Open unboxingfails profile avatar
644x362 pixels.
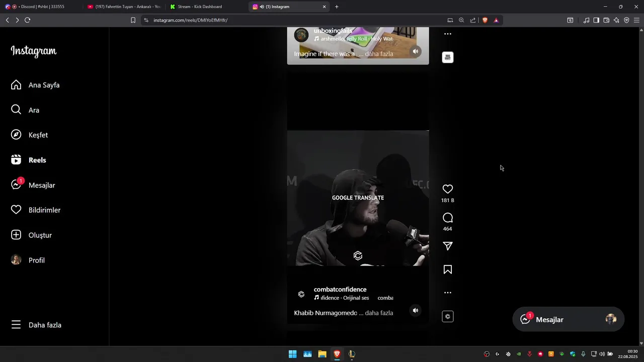pos(301,35)
